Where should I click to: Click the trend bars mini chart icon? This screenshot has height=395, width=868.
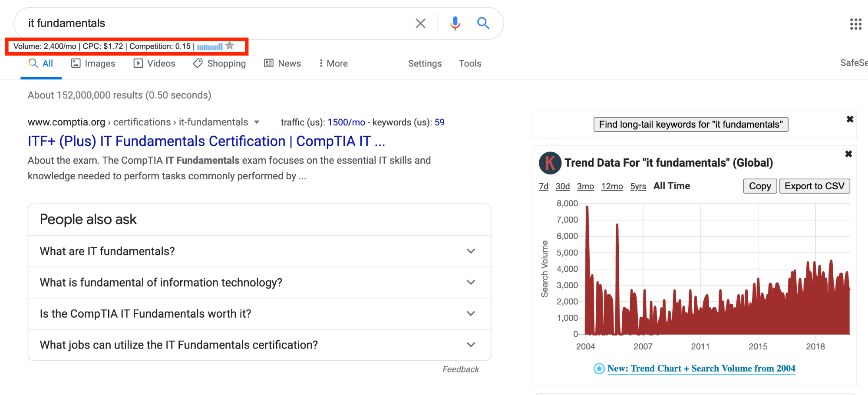[210, 46]
